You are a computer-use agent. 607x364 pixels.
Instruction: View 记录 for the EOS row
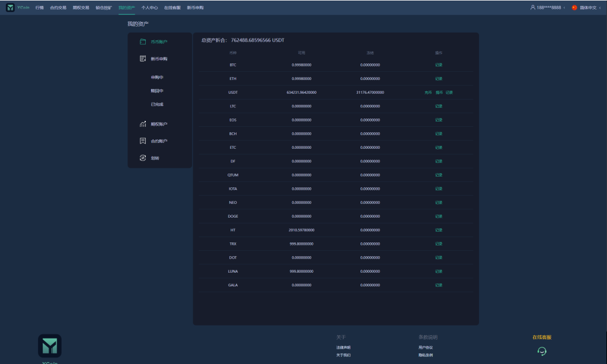439,120
